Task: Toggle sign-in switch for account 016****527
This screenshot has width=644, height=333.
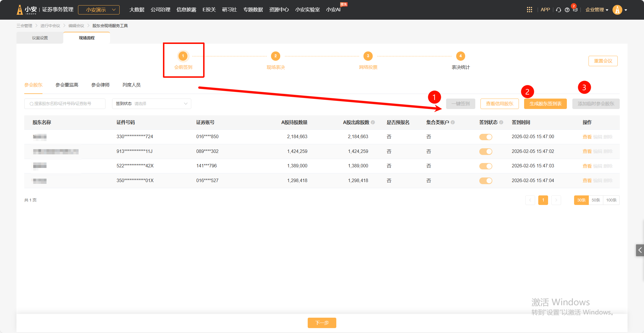Action: point(486,181)
